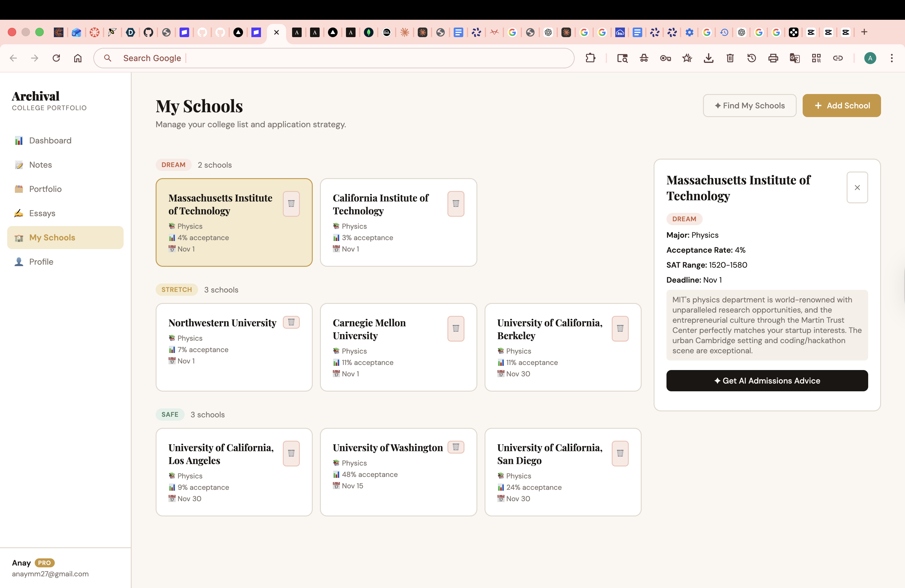905x588 pixels.
Task: Click the browser downloads icon
Action: click(x=708, y=58)
